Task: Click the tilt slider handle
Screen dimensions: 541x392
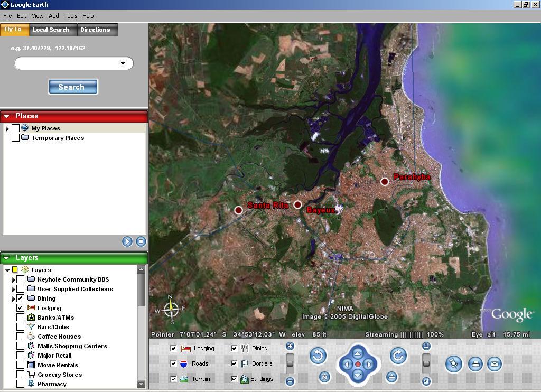Action: [x=426, y=363]
